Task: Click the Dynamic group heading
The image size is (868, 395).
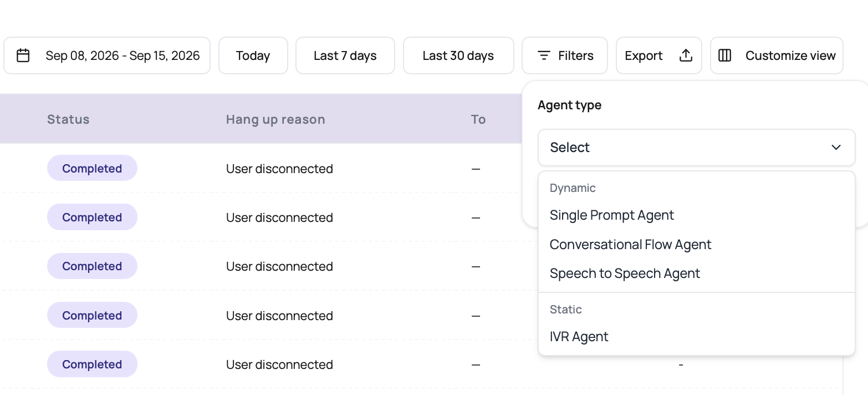Action: [x=573, y=188]
